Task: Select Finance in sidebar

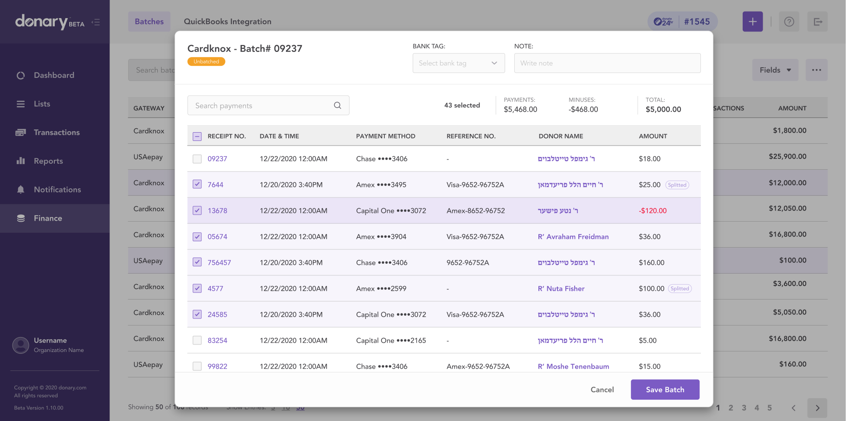Action: (x=55, y=218)
